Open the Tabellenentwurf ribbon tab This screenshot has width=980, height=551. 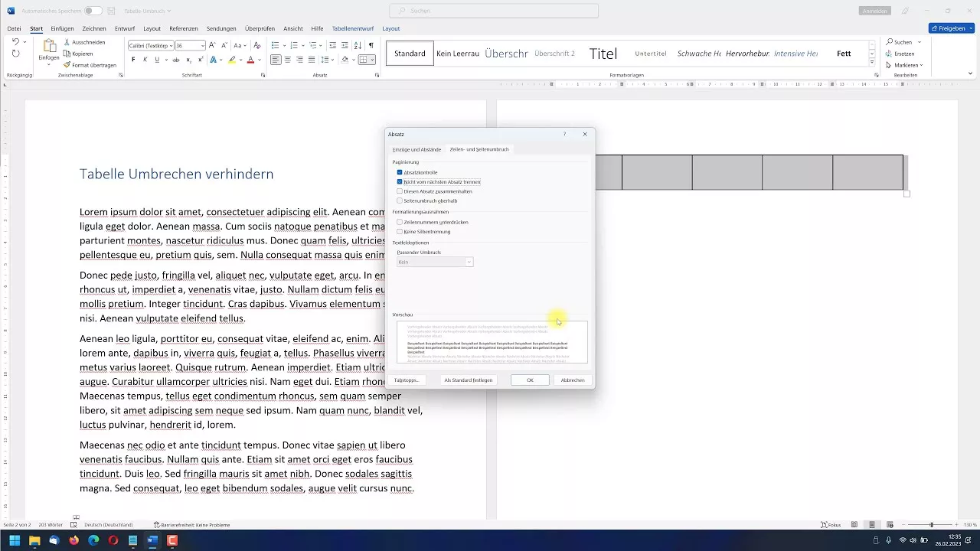click(353, 28)
